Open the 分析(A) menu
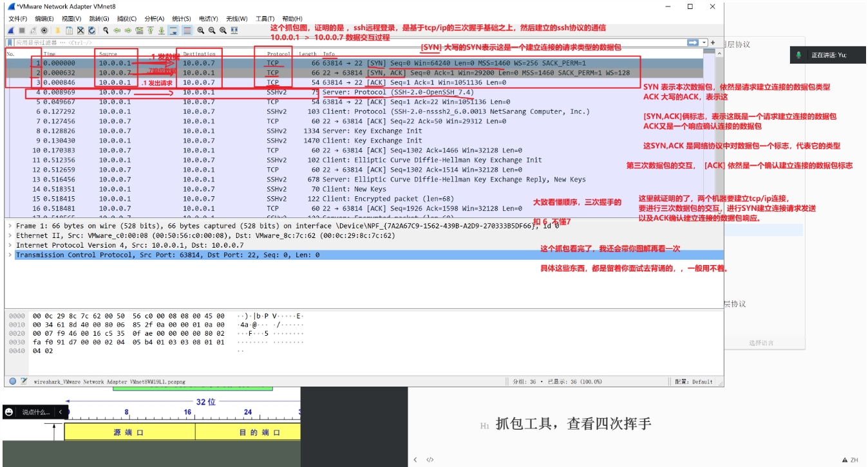Screen dimensions: 868x467 click(154, 19)
